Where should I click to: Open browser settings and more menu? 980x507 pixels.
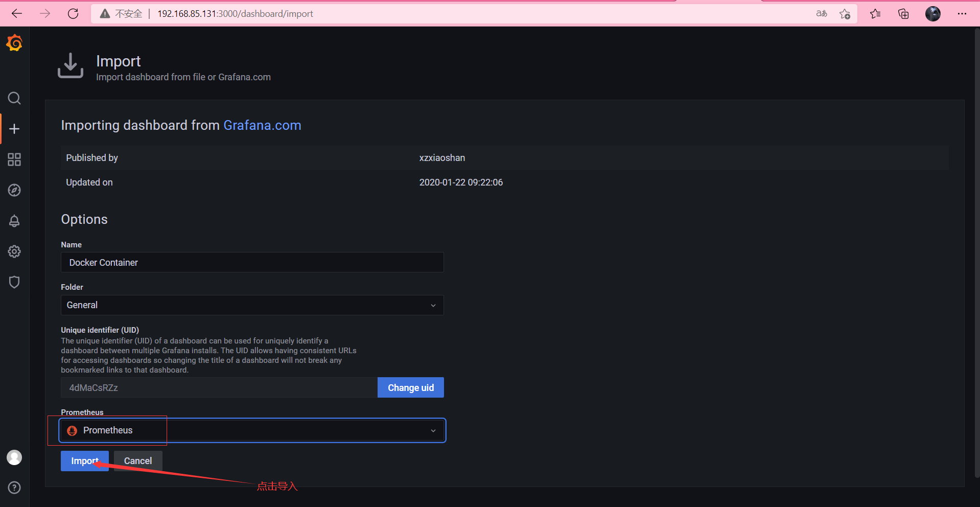[962, 14]
